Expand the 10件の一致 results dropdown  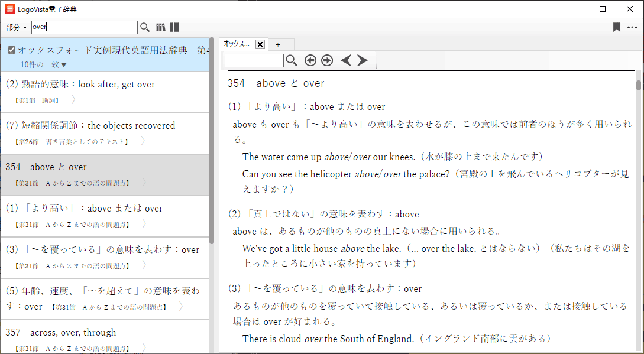(x=64, y=64)
